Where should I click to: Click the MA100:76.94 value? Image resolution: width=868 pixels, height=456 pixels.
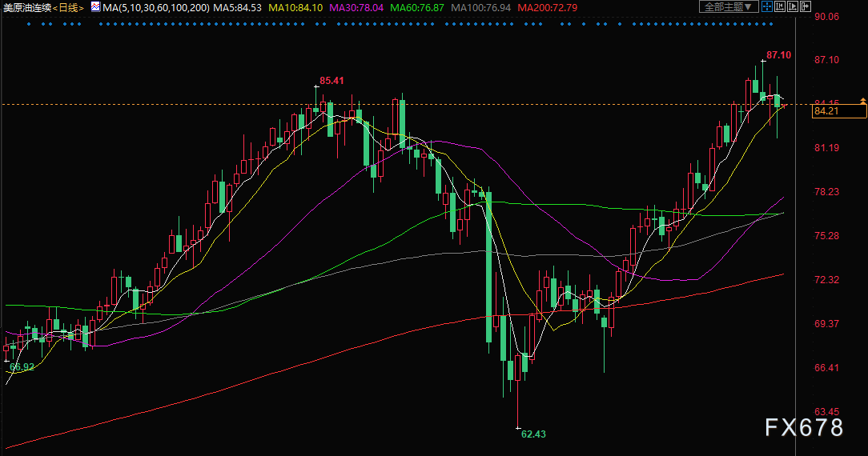(481, 8)
